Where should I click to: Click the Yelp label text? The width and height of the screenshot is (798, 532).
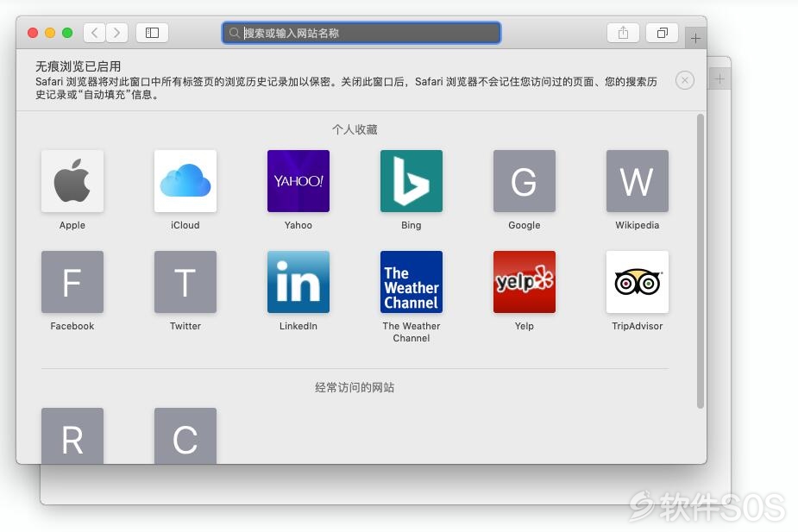click(x=525, y=326)
